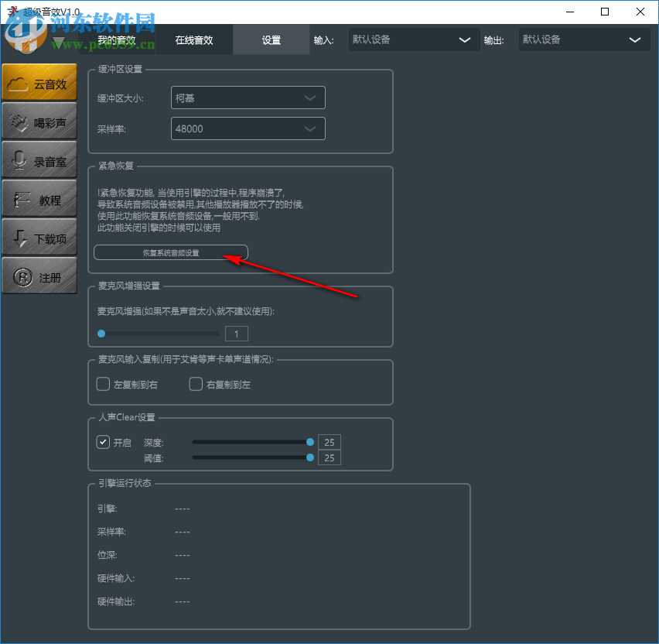The height and width of the screenshot is (644, 659).
Task: Click the 深度 value field showing 25
Action: (x=329, y=442)
